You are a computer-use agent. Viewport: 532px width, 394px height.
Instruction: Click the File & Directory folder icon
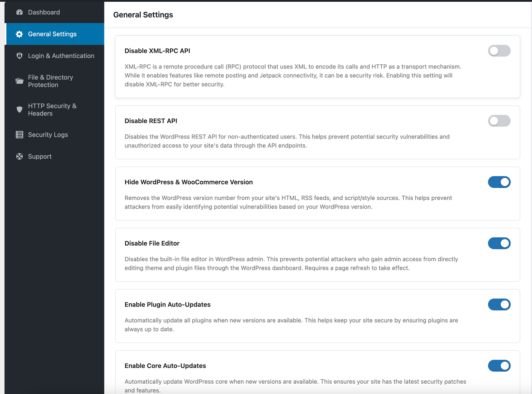(x=19, y=81)
